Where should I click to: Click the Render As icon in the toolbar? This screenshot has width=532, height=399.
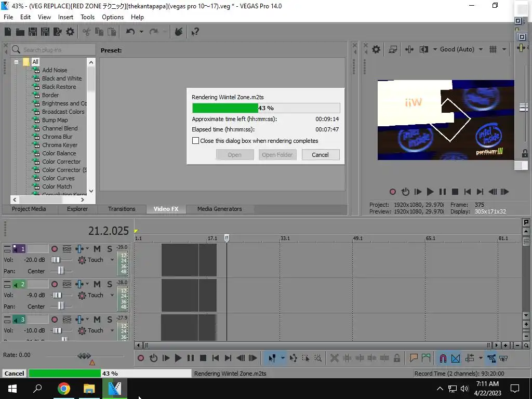58,32
